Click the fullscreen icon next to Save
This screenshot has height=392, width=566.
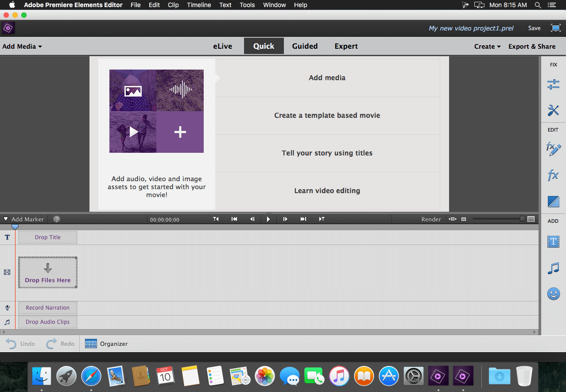tap(555, 28)
